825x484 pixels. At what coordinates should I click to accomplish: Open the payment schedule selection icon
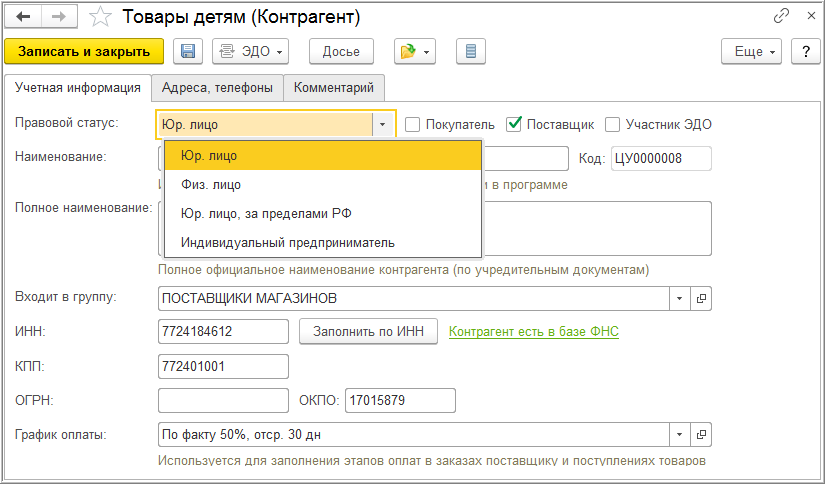(701, 435)
